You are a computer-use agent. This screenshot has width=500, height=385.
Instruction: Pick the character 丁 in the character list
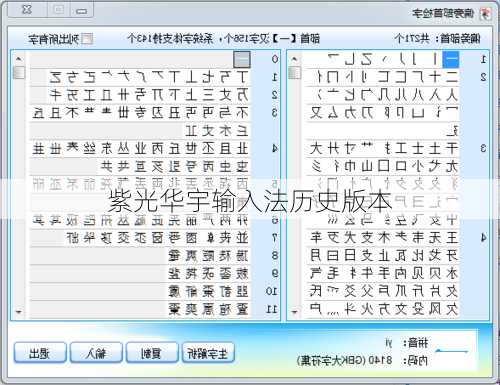[242, 77]
